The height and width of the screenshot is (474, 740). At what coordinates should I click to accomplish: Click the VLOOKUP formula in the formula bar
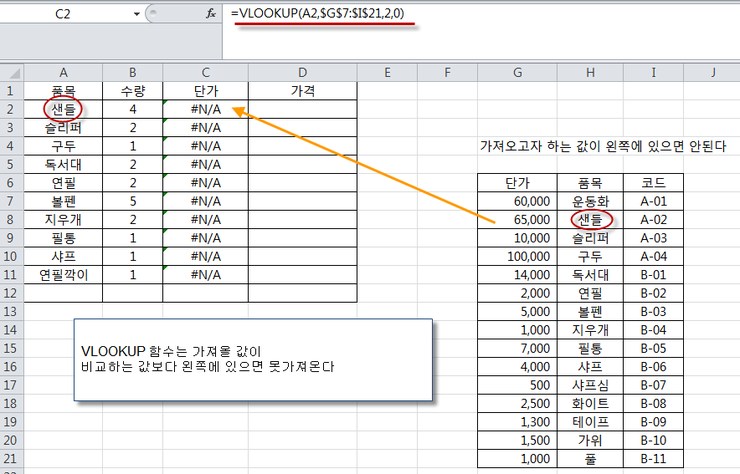(308, 12)
